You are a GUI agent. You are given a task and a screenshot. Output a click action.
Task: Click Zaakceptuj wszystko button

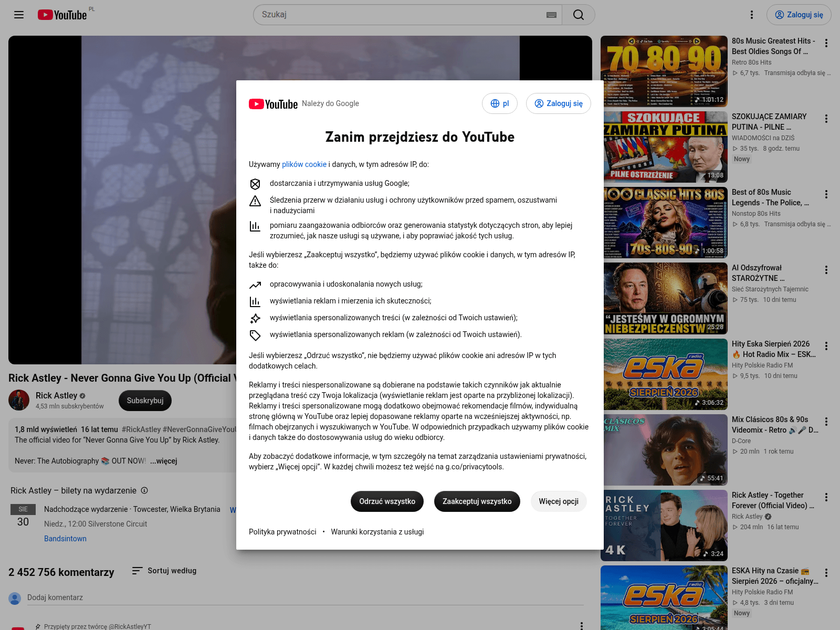pyautogui.click(x=477, y=501)
